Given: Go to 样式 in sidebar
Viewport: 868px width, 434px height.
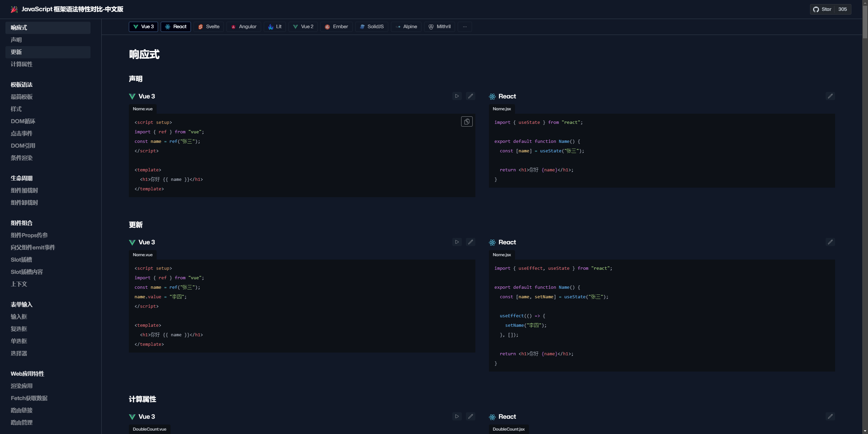Looking at the screenshot, I should coord(48,109).
